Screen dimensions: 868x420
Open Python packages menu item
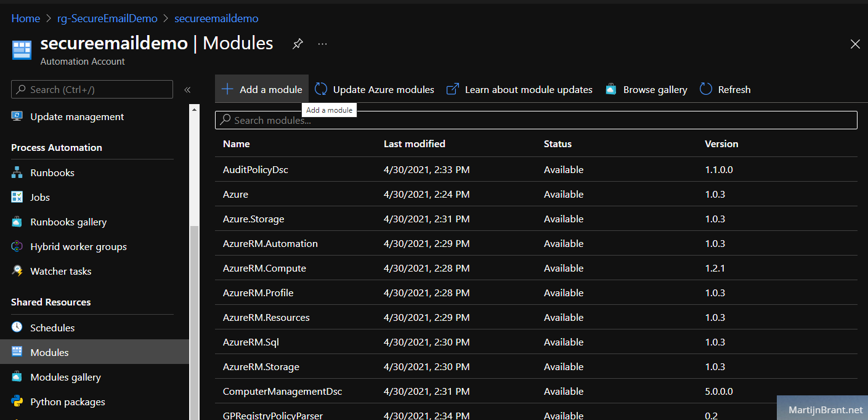pos(94,402)
